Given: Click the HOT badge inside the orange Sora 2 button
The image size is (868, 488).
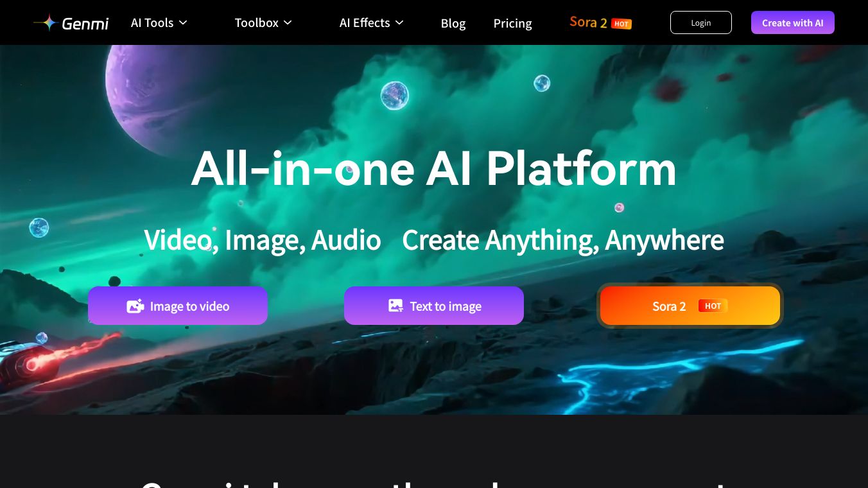Looking at the screenshot, I should click(713, 306).
